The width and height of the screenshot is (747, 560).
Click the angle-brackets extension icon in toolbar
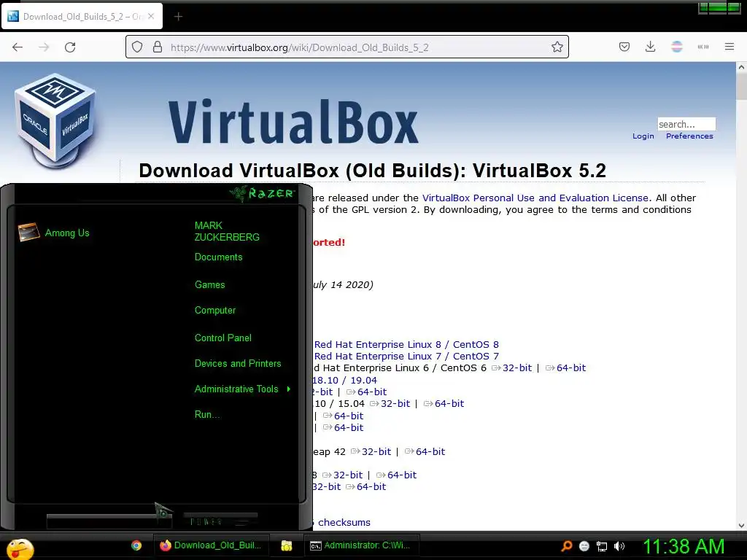click(703, 47)
